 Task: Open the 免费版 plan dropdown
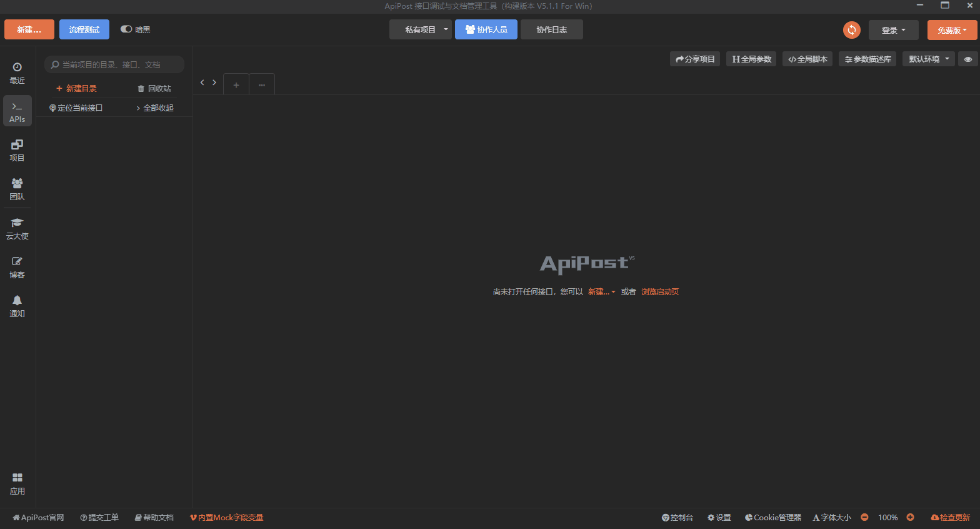952,30
